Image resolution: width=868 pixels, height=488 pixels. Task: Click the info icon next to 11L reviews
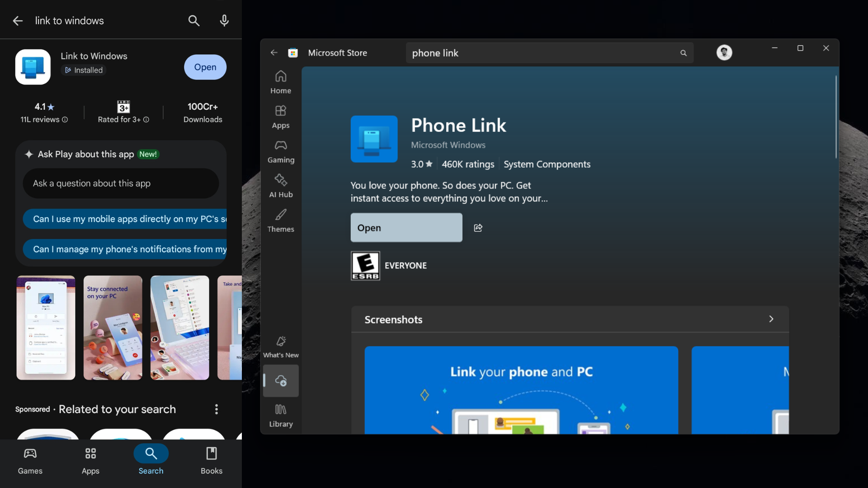65,120
